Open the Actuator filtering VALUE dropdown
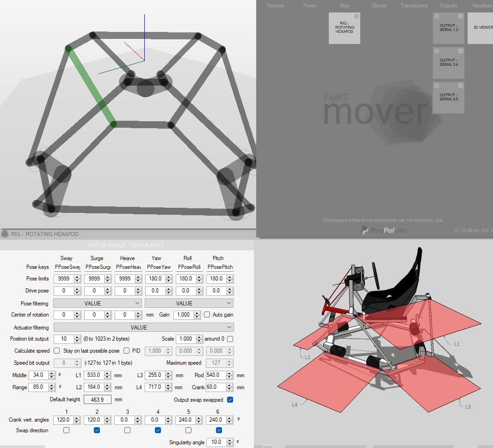Screen dimensions: 493x448 click(144, 328)
